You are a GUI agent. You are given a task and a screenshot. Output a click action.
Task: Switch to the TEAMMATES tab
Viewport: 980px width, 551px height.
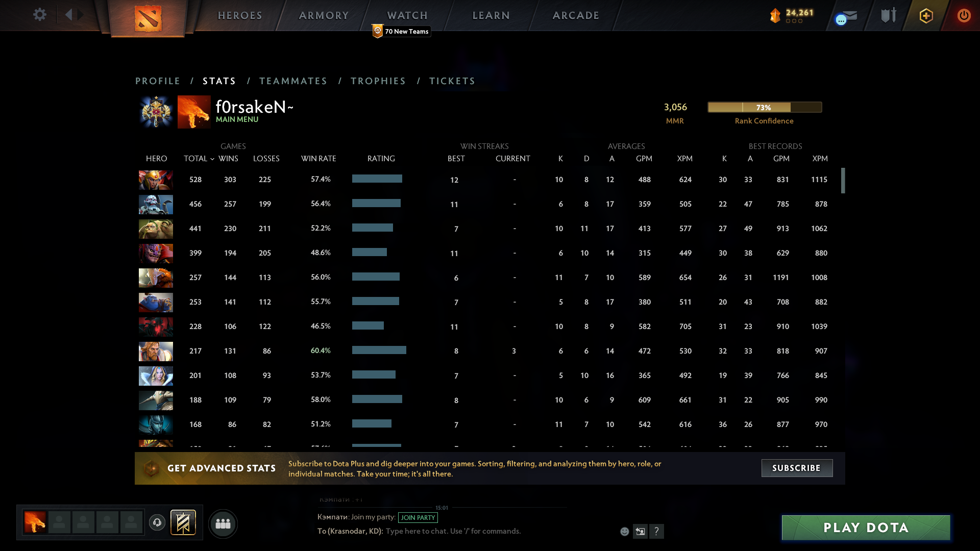(293, 81)
